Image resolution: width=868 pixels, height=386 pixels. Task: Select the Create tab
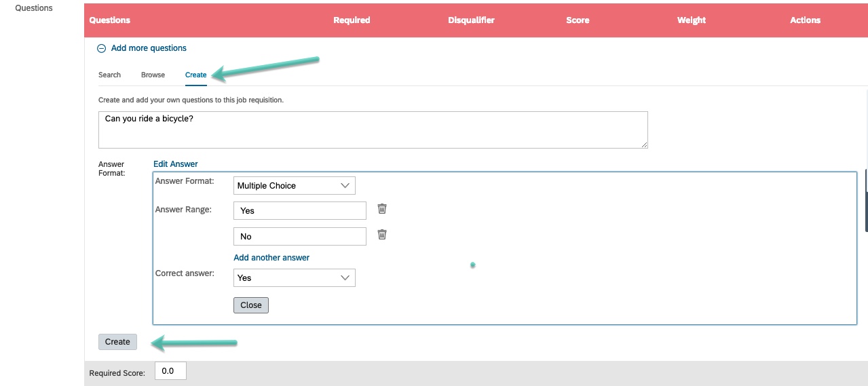[x=195, y=75]
